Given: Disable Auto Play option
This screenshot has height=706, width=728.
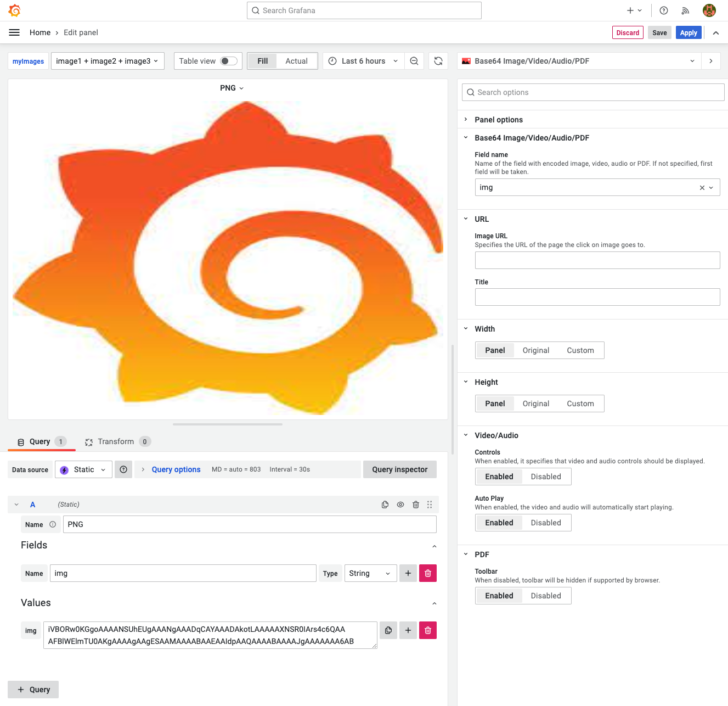Looking at the screenshot, I should [546, 523].
